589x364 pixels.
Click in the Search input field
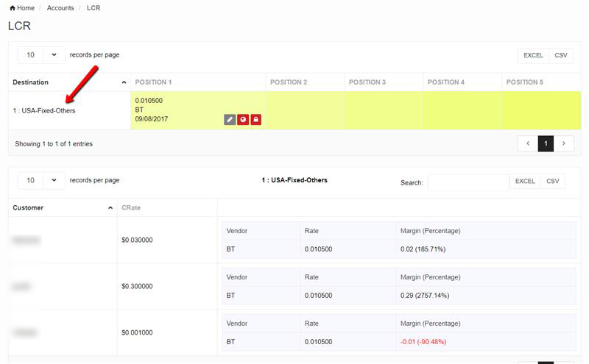pyautogui.click(x=468, y=182)
